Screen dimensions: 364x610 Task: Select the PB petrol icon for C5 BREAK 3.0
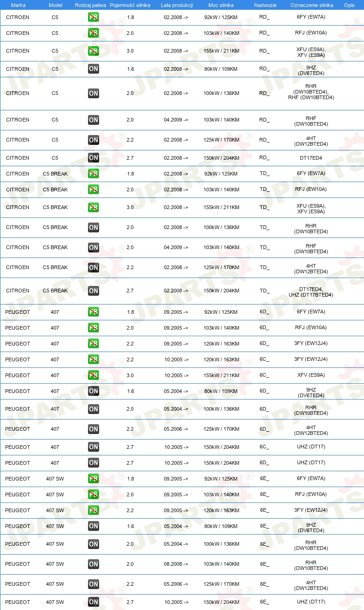pyautogui.click(x=94, y=207)
